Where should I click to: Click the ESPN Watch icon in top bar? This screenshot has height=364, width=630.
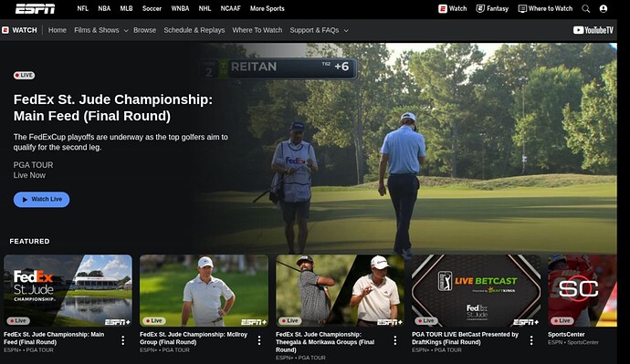[442, 8]
